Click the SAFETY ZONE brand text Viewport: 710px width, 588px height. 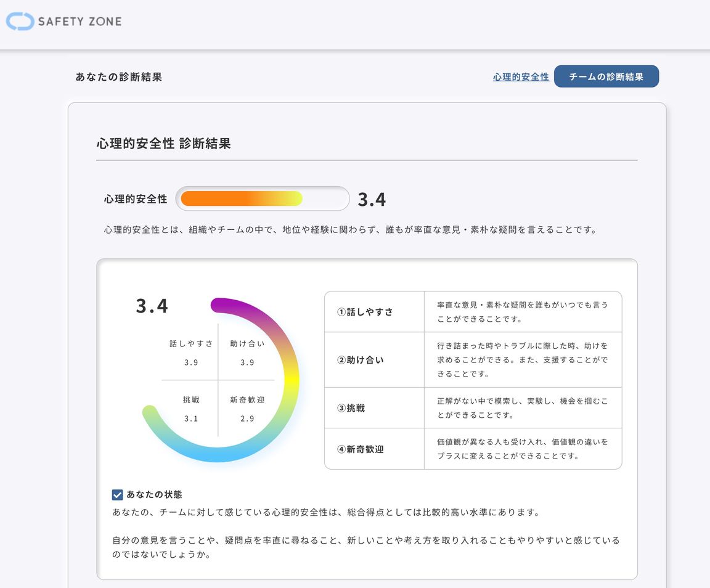point(80,22)
